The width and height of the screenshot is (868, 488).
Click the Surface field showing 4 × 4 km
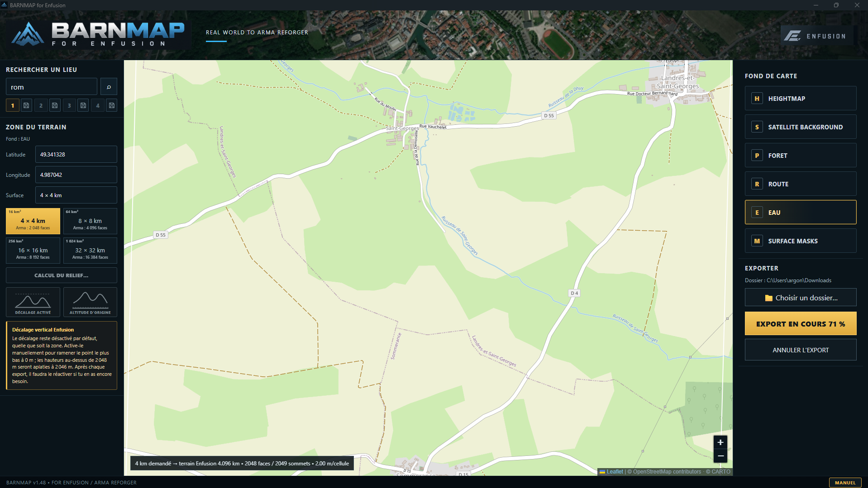point(76,195)
